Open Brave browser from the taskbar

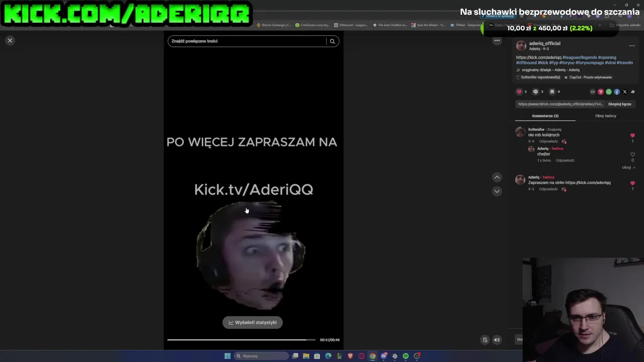350,356
